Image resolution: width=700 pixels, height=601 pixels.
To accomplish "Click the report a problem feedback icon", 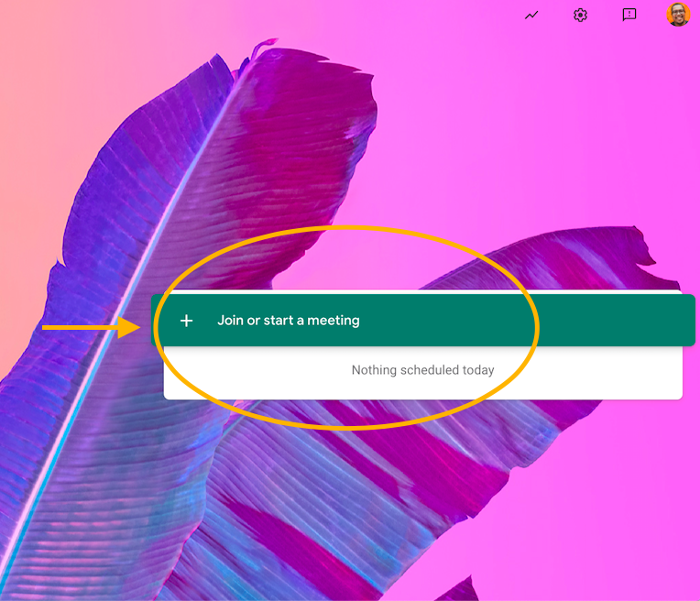I will pos(629,16).
